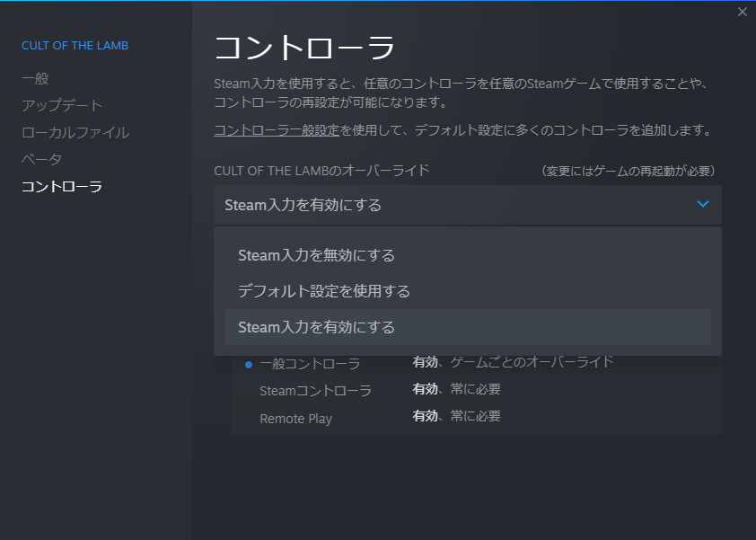Image resolution: width=756 pixels, height=540 pixels.
Task: Click the blue dot beside 一般コントローラ
Action: pos(249,365)
